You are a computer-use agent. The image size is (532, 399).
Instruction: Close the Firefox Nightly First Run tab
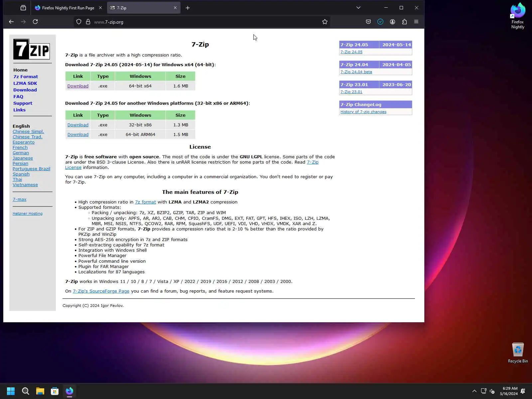100,8
